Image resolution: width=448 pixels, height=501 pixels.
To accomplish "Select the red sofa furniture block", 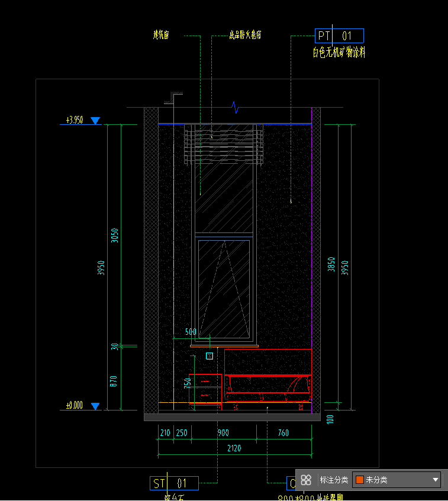I will (268, 379).
